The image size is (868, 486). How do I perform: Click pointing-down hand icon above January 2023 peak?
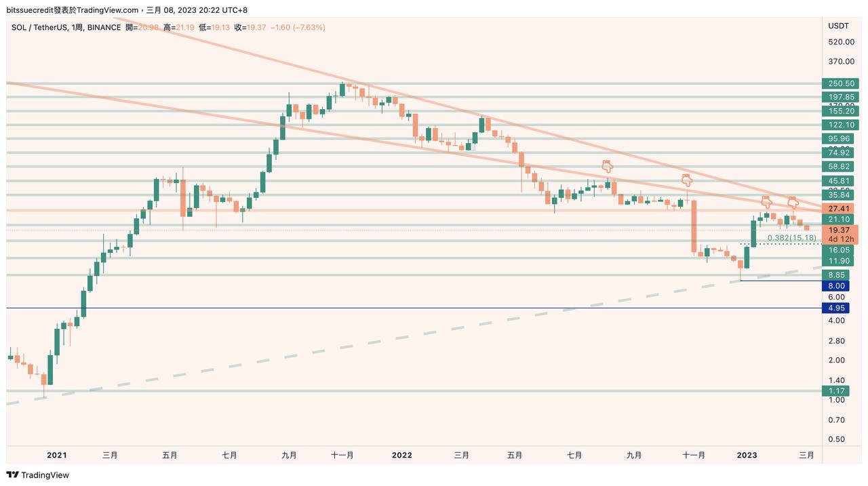(x=766, y=201)
